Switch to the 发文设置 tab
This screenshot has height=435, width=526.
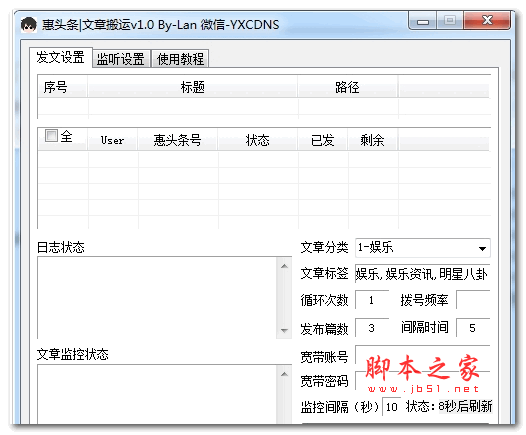coord(60,57)
